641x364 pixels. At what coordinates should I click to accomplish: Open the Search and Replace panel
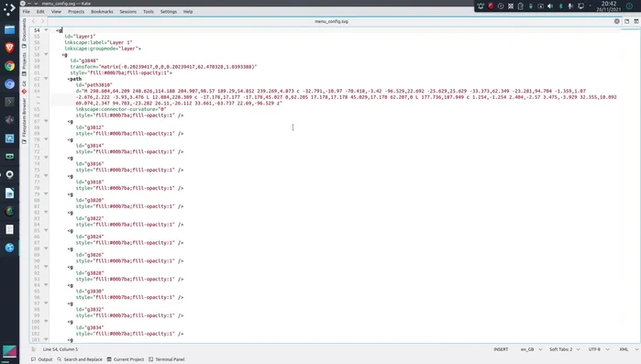tap(80, 359)
